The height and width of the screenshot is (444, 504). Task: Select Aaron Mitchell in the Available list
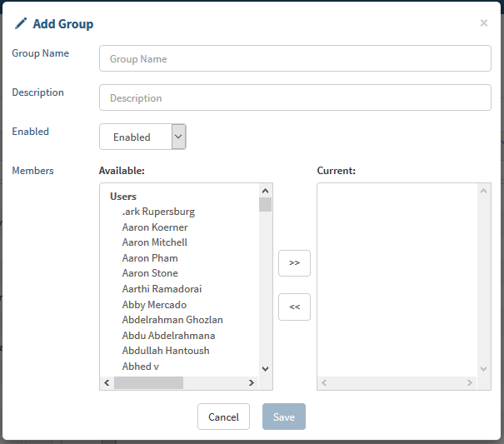(x=155, y=242)
